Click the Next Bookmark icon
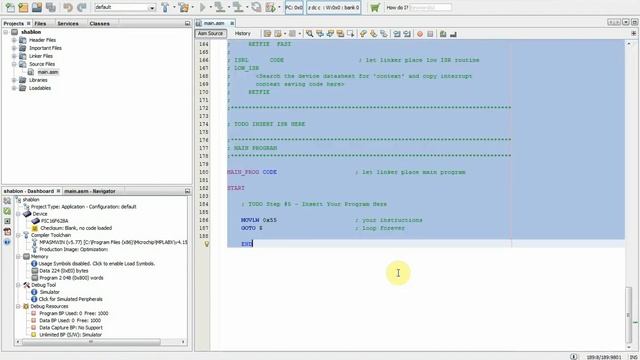640x360 pixels. (373, 34)
